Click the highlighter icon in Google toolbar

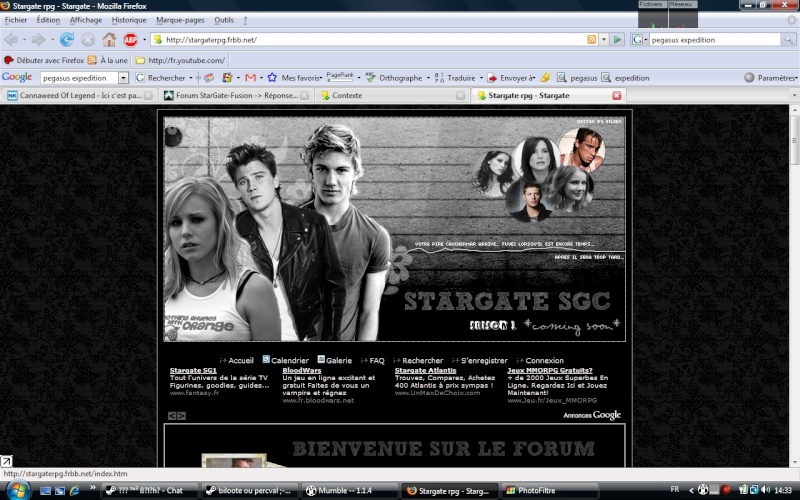coord(545,78)
